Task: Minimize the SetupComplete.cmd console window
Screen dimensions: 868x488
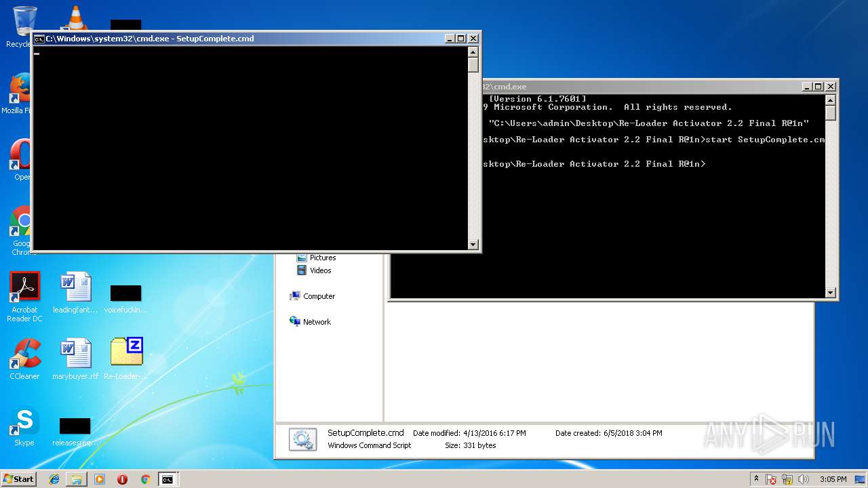Action: 450,39
